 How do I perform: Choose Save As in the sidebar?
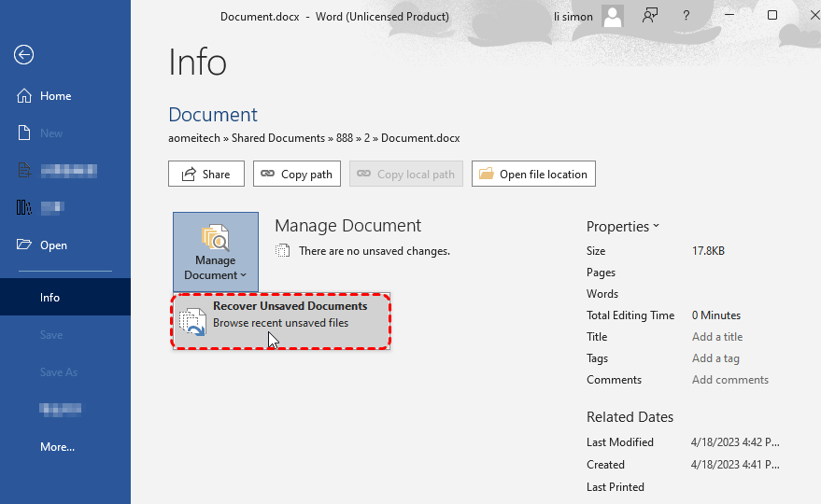point(65,371)
